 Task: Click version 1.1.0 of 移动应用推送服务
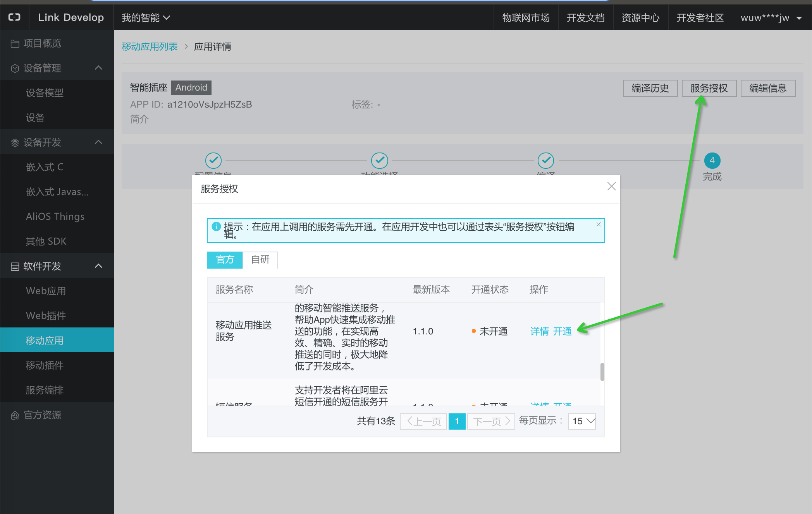423,331
